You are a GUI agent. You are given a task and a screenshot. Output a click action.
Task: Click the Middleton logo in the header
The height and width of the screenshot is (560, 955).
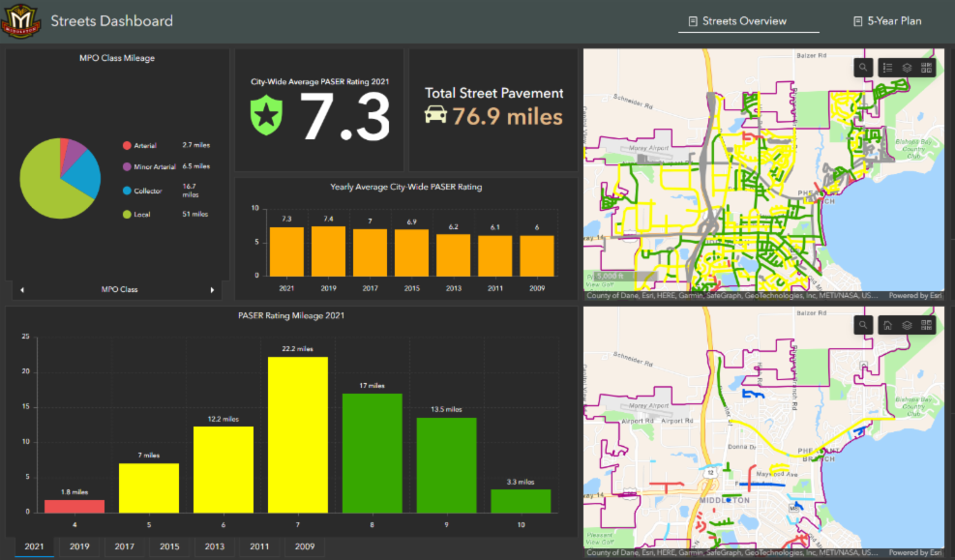pos(21,20)
